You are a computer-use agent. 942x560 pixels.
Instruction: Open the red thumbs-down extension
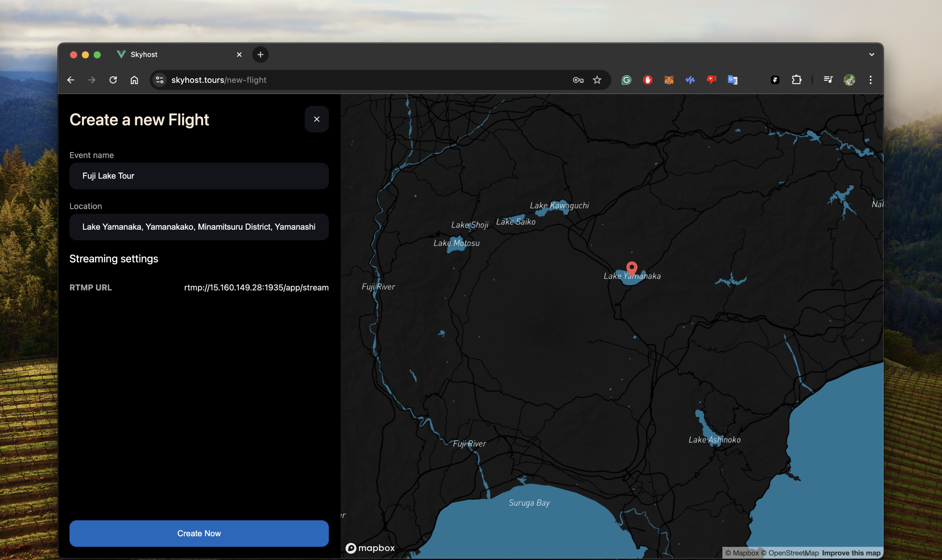[x=711, y=80]
